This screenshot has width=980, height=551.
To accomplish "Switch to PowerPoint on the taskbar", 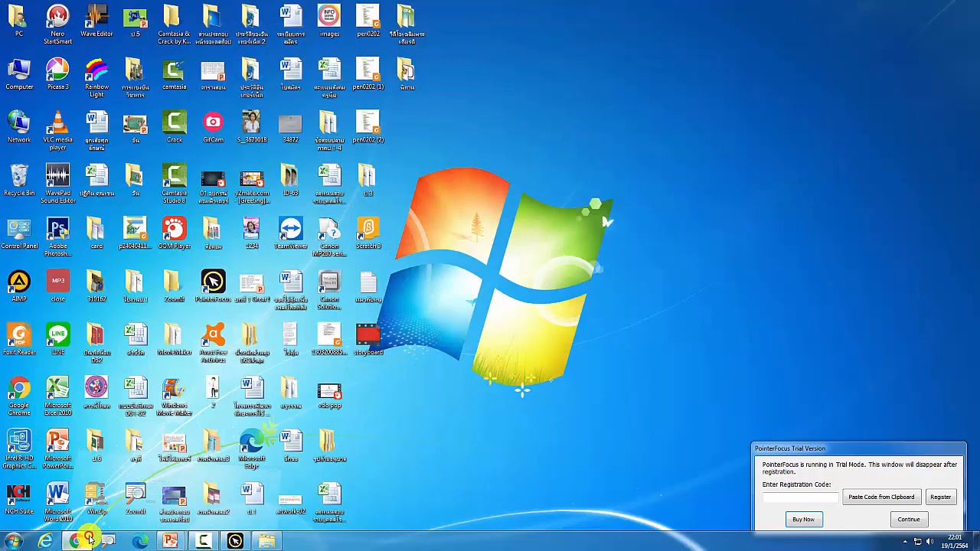I will 170,541.
